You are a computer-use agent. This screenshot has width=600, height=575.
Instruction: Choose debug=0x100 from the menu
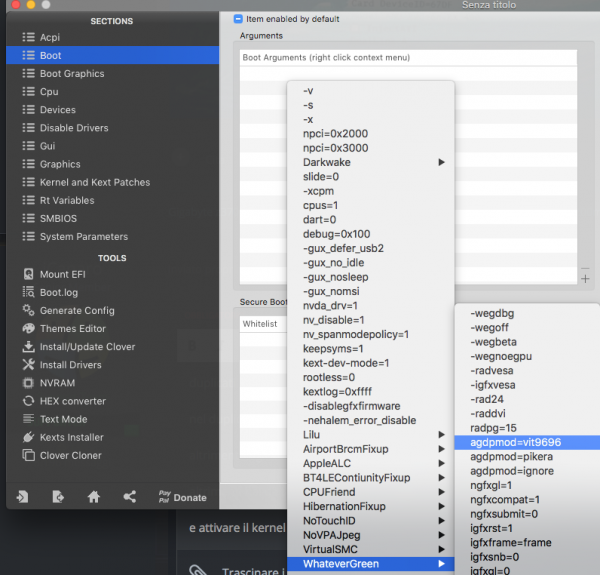tap(370, 234)
